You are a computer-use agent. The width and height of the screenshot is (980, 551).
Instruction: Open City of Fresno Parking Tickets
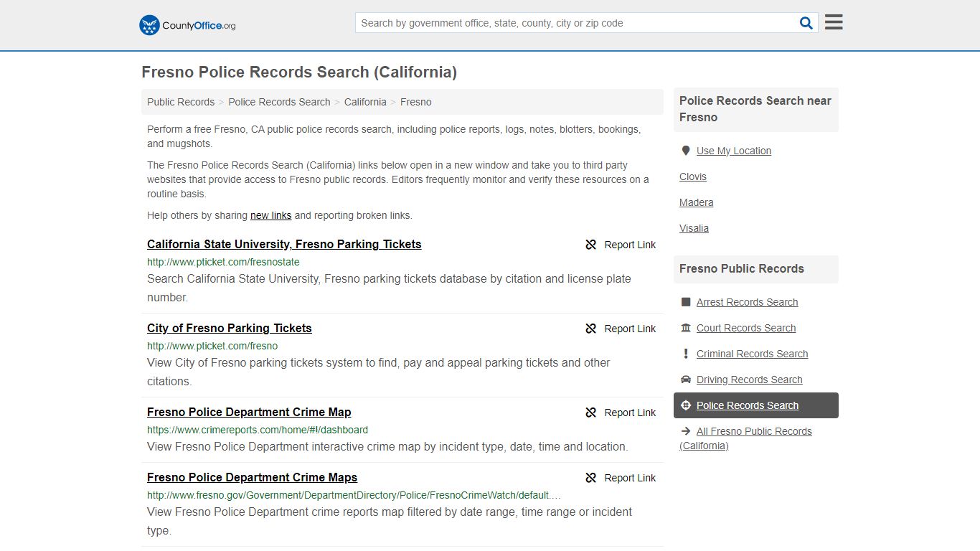coord(230,328)
